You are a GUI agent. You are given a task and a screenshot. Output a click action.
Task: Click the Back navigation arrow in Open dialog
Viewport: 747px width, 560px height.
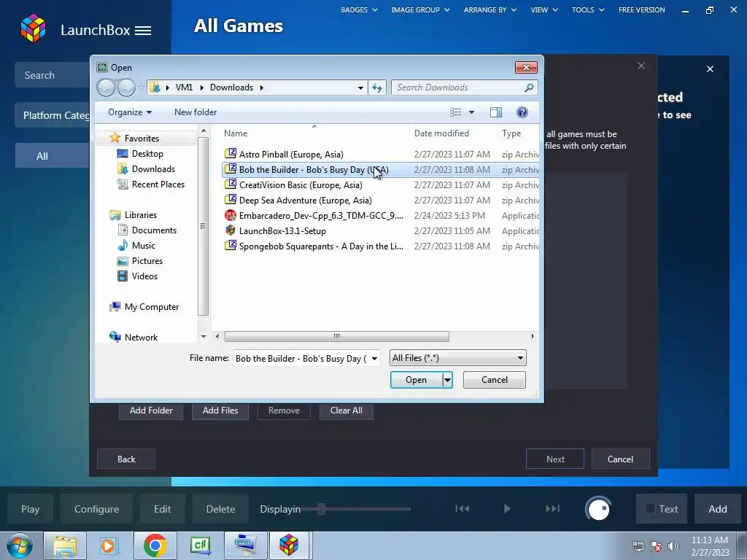(x=107, y=87)
